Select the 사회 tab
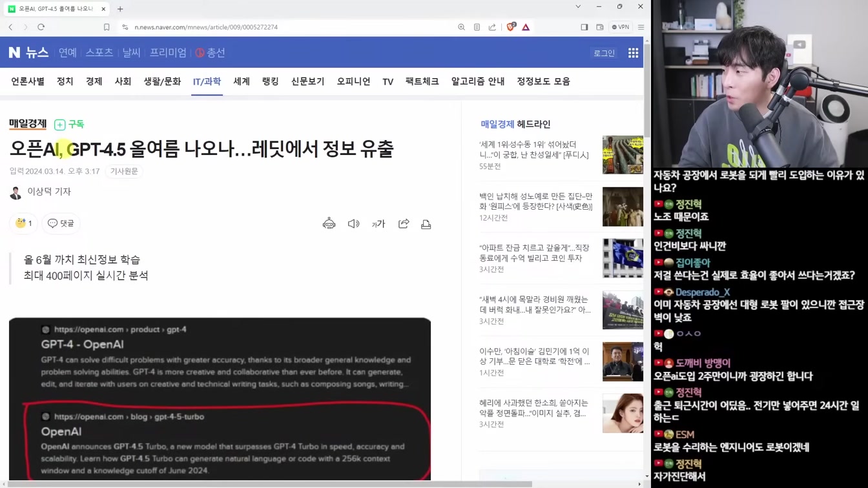 [x=123, y=81]
